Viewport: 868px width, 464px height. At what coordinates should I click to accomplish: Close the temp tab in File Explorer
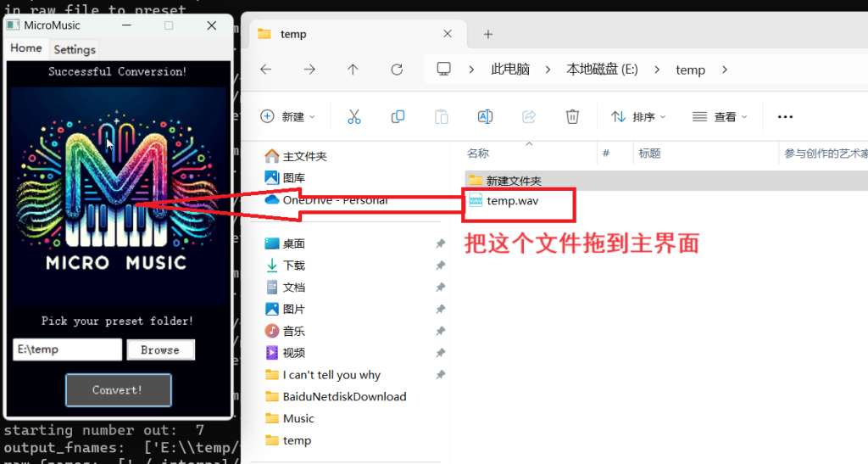(x=448, y=34)
